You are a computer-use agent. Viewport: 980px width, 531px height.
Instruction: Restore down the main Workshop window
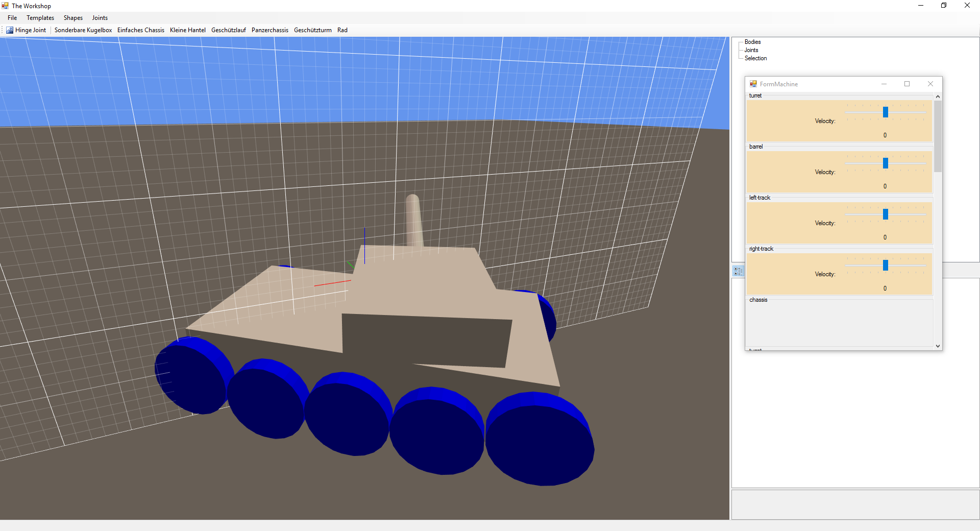(x=943, y=6)
